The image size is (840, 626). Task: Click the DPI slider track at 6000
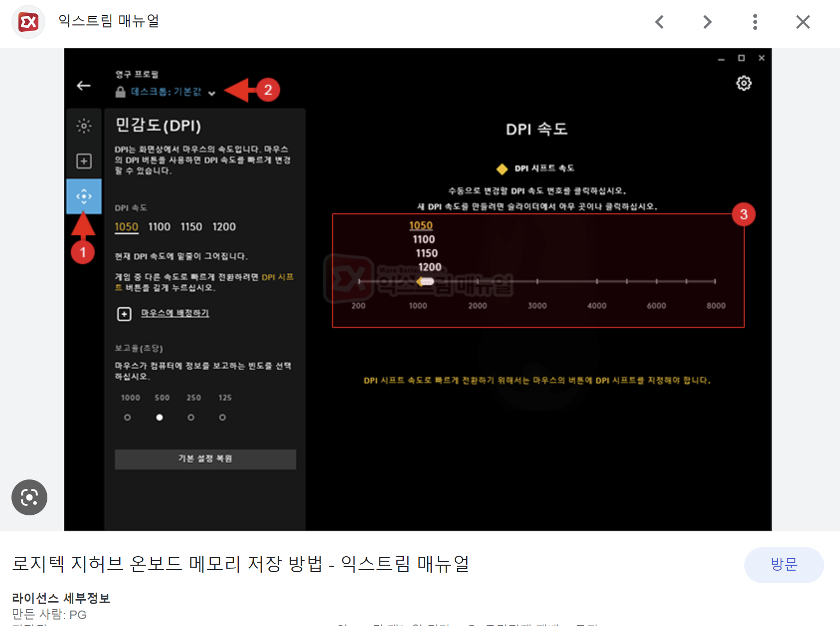(657, 282)
